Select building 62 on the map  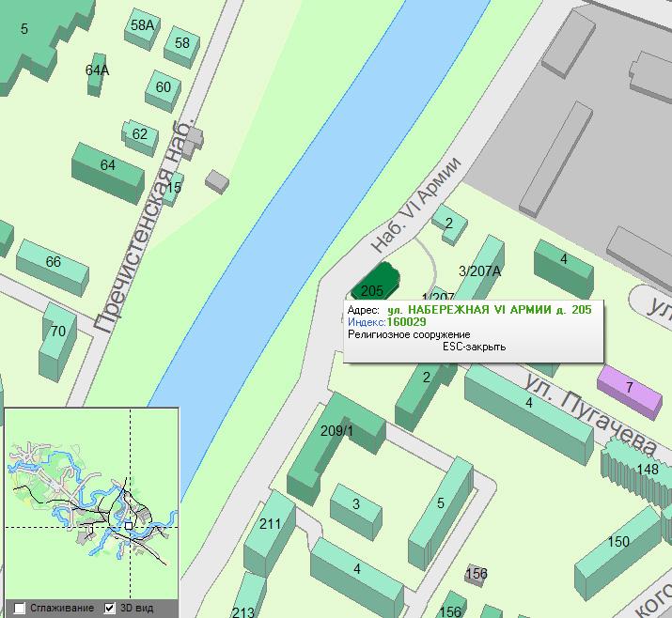(x=139, y=136)
